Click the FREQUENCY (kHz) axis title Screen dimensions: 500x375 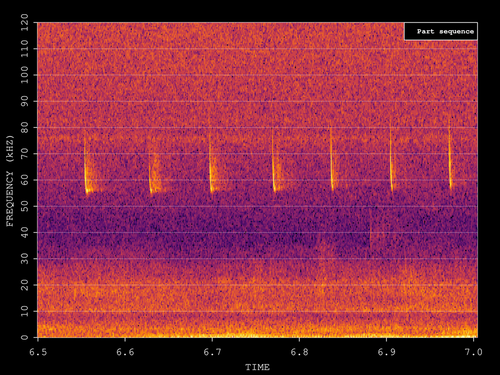[10, 181]
